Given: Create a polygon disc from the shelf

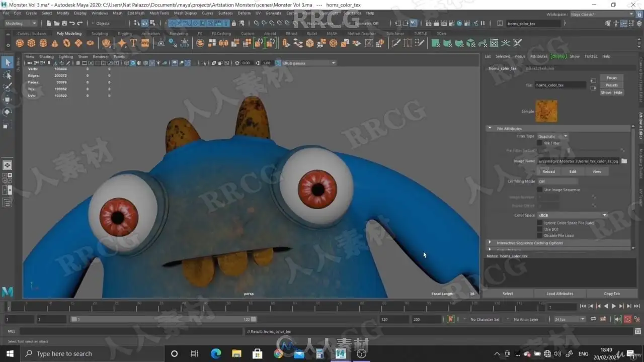Looking at the screenshot, I should click(91, 43).
